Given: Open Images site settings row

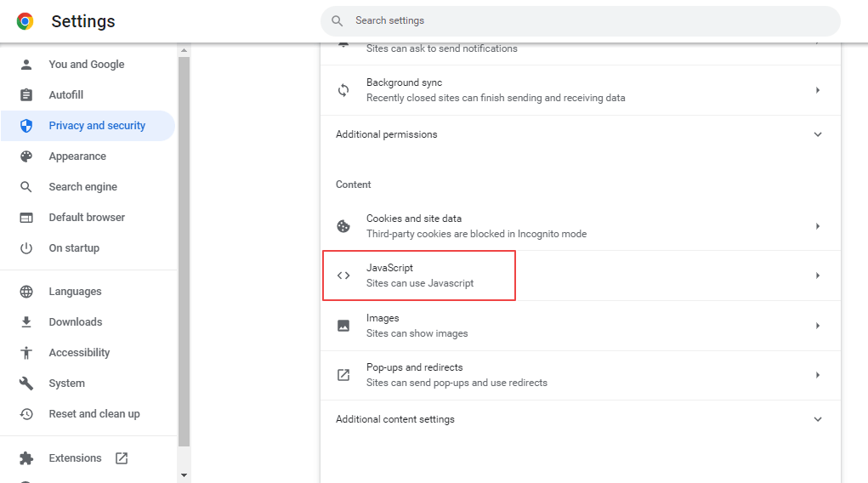Looking at the screenshot, I should point(578,326).
